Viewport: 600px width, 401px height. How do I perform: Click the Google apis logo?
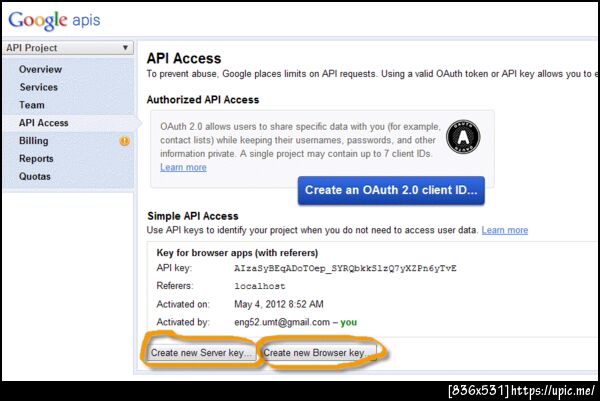tap(54, 20)
